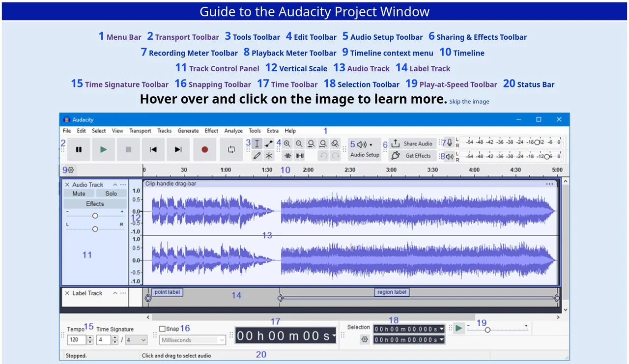Open the Selection toolbar gear settings
This screenshot has width=629, height=364.
tap(364, 339)
